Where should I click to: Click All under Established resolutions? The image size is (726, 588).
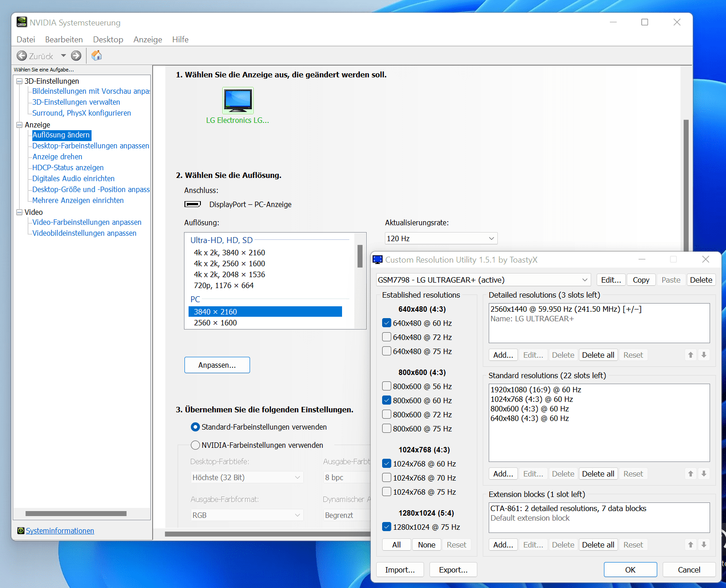click(x=397, y=545)
